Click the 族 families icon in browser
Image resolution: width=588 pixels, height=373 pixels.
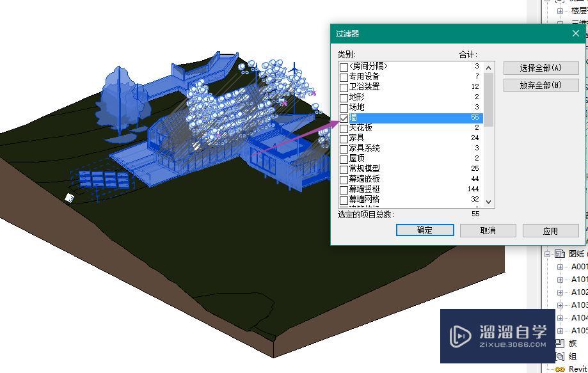pyautogui.click(x=560, y=343)
